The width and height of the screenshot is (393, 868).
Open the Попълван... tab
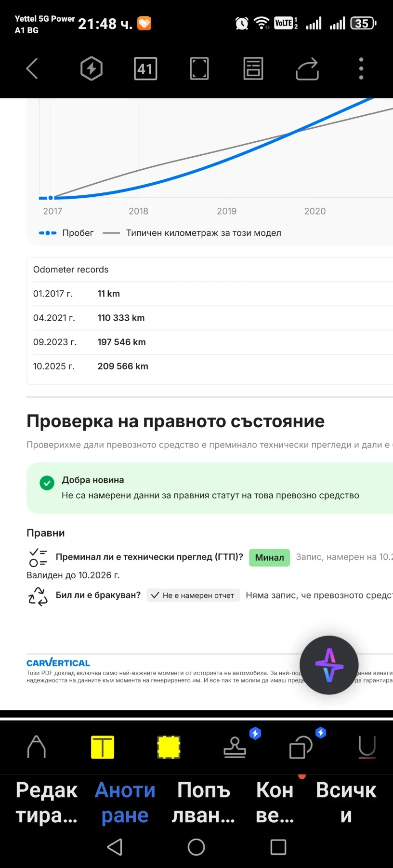coord(203,802)
